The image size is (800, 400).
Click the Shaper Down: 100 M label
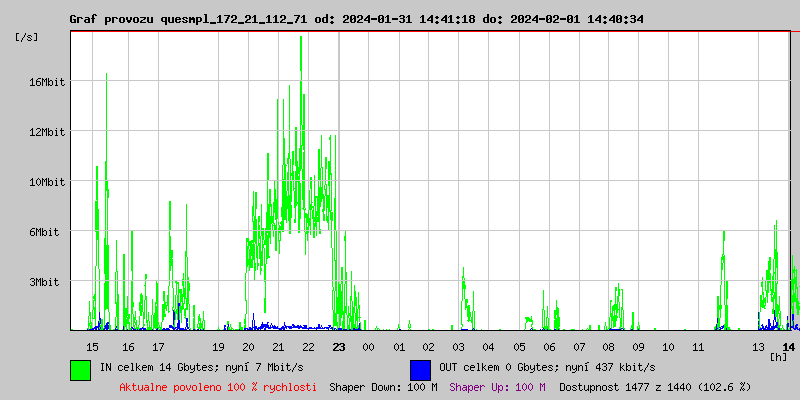(383, 386)
